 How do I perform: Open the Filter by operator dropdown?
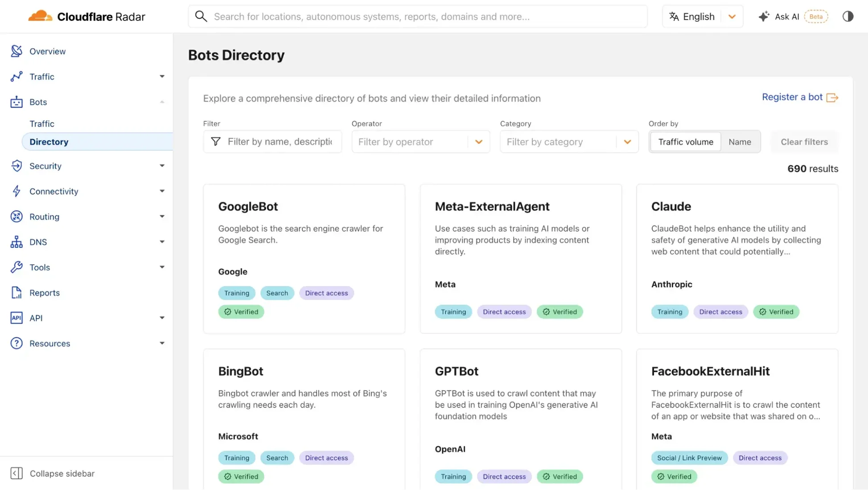point(420,142)
